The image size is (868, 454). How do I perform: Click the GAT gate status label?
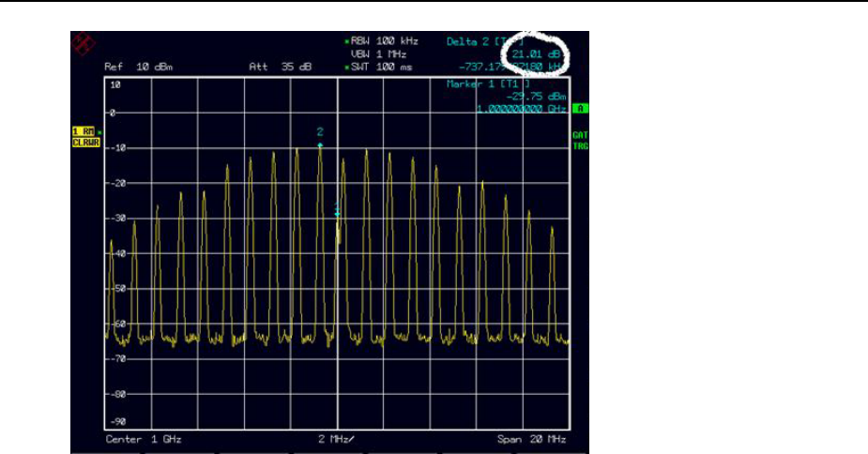click(580, 134)
